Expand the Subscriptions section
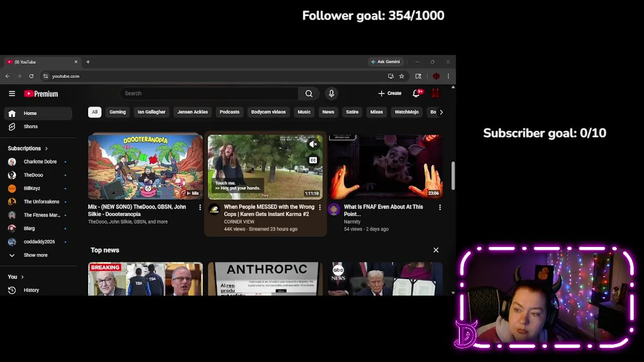This screenshot has width=644, height=362. [x=28, y=148]
